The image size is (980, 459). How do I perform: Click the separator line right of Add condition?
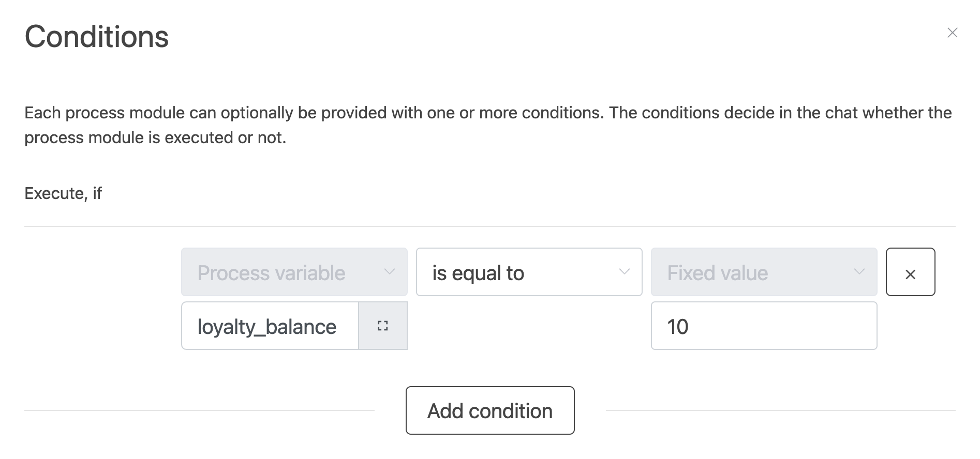[780, 410]
